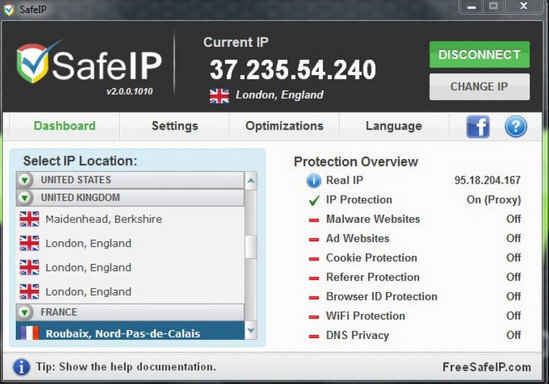Collapse the UNITED KINGDOM location group
549x384 pixels.
25,198
